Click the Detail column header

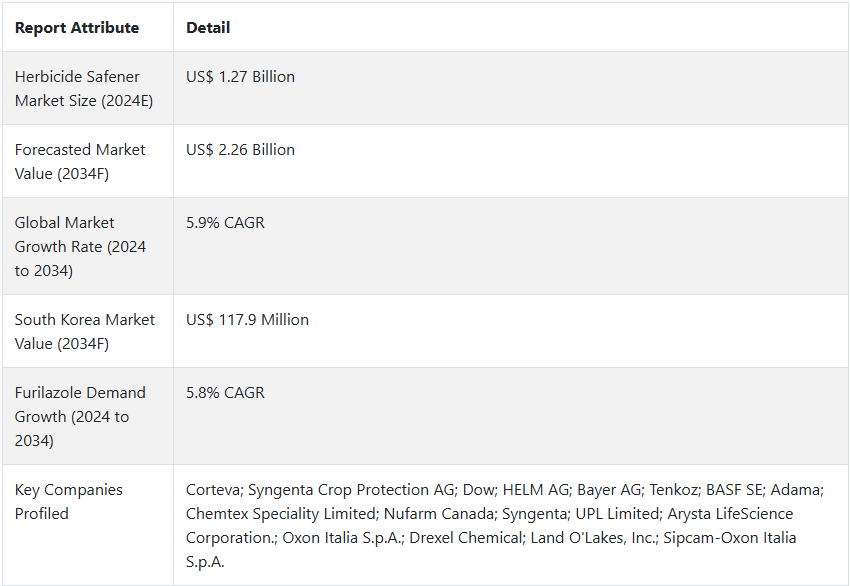pyautogui.click(x=208, y=28)
